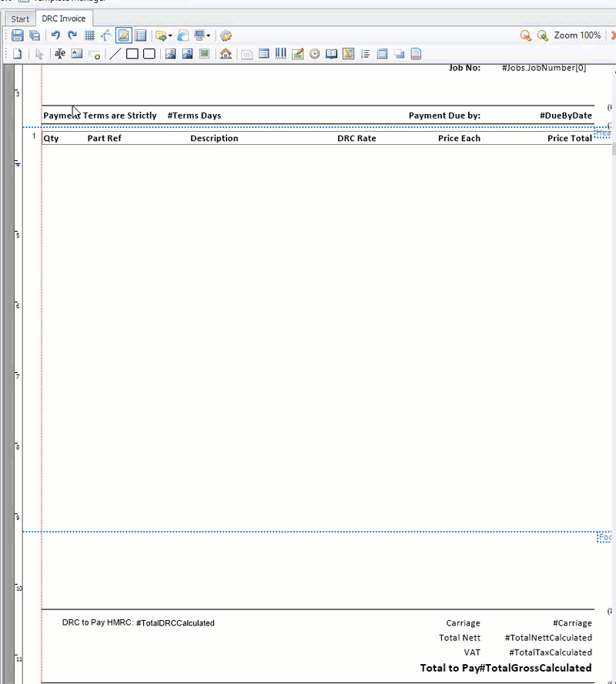Select the barcode tool in the toolbar
Image resolution: width=616 pixels, height=684 pixels.
(280, 54)
